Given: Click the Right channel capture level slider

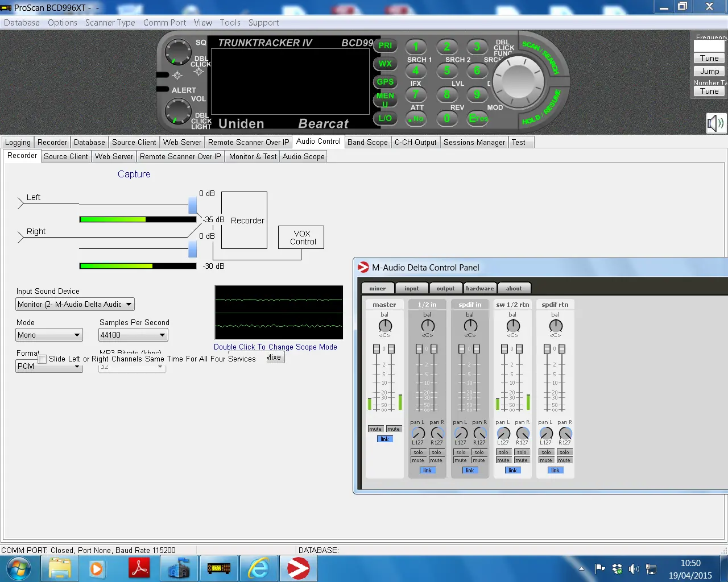Looking at the screenshot, I should [192, 249].
